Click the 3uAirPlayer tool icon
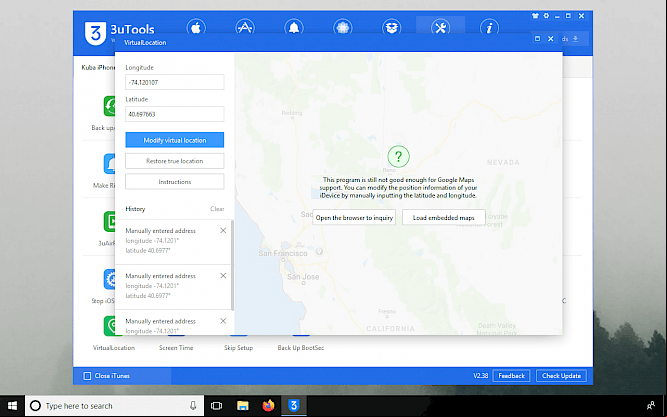This screenshot has width=667, height=417. pos(109,221)
